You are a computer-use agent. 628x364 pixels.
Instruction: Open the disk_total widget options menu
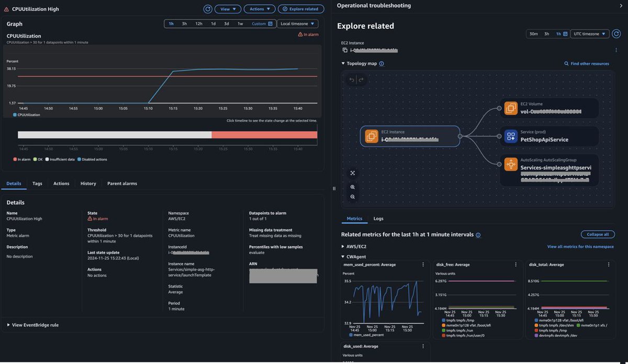tap(608, 265)
